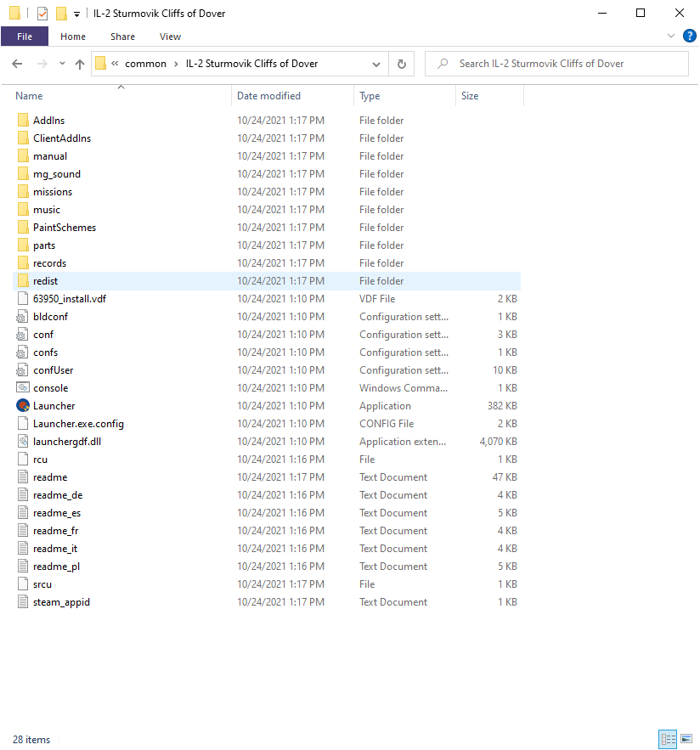
Task: Show hidden breadcrumb path chevrons
Action: pos(115,63)
